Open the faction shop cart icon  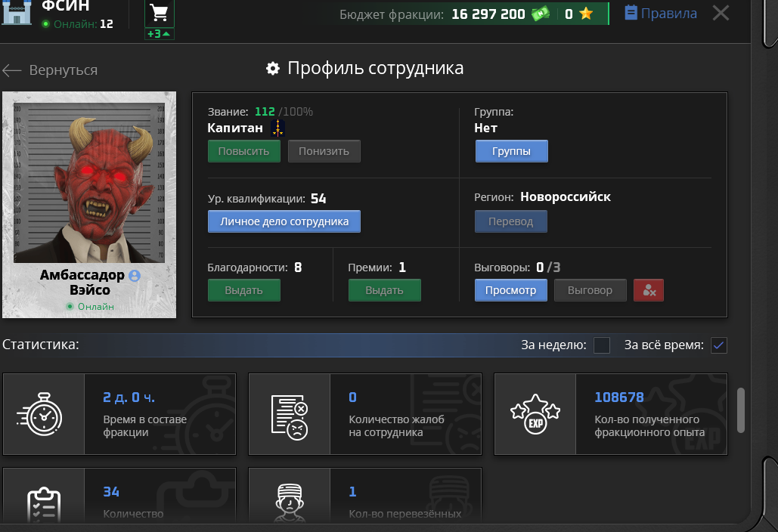coord(160,14)
